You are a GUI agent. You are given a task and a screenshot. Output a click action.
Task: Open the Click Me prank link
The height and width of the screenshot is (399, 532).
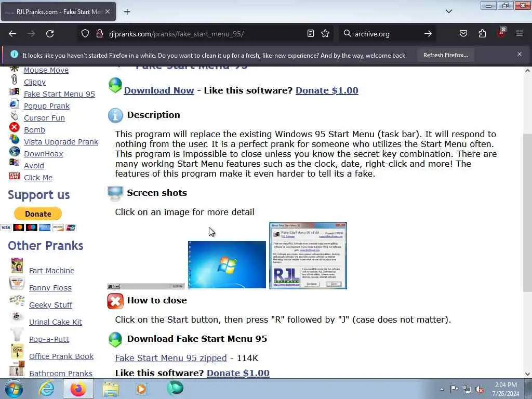tap(38, 178)
